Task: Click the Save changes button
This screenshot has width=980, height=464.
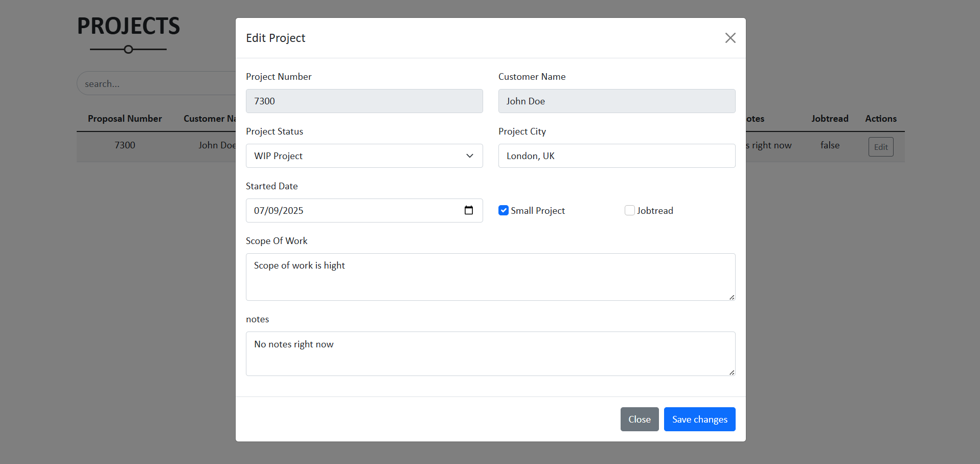Action: (x=699, y=419)
